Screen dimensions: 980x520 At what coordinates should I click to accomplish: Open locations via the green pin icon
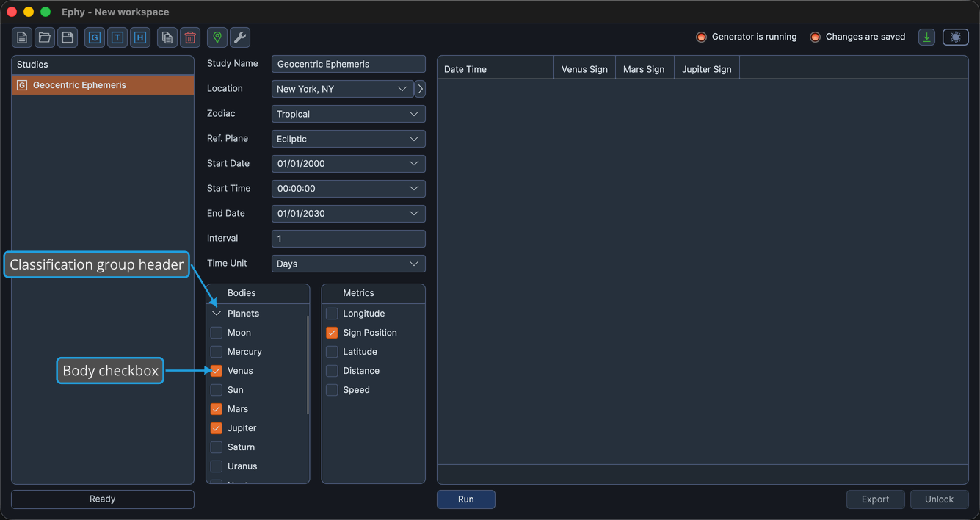pos(217,37)
